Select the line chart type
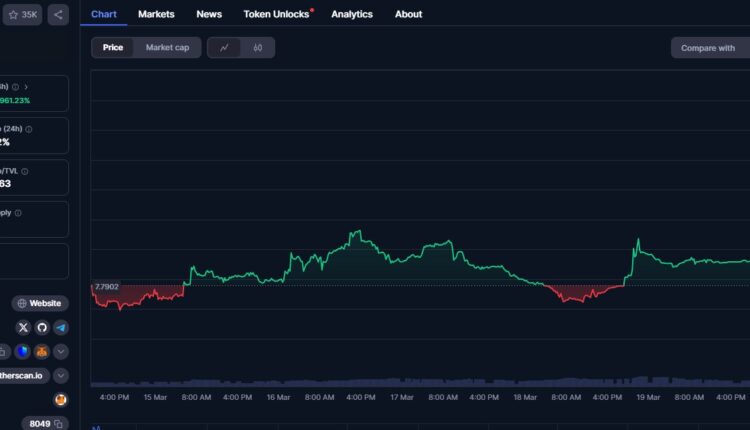750x430 pixels. [x=224, y=48]
